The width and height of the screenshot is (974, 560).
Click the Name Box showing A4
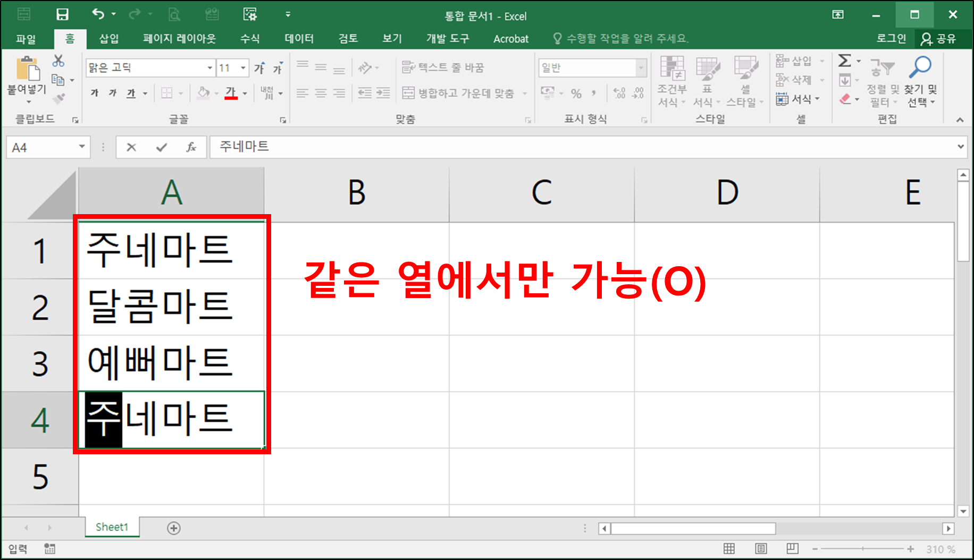pos(48,147)
